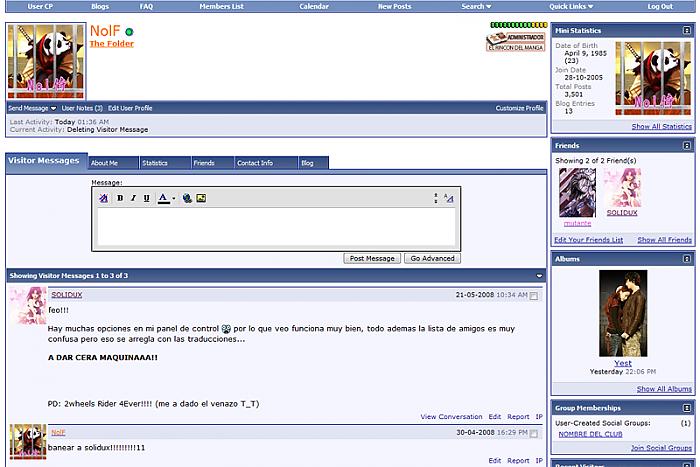Select the checkbox on NoIF's message
Viewport: 700px width, 467px height.
click(534, 434)
